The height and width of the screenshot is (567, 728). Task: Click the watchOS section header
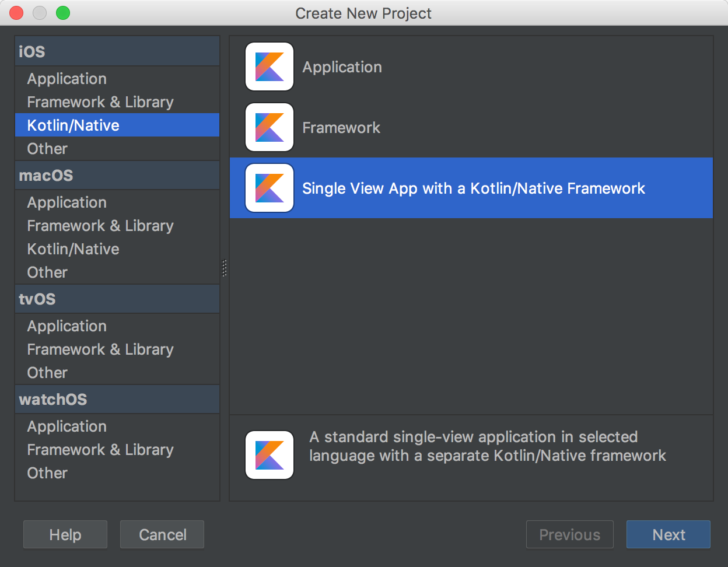pyautogui.click(x=117, y=399)
